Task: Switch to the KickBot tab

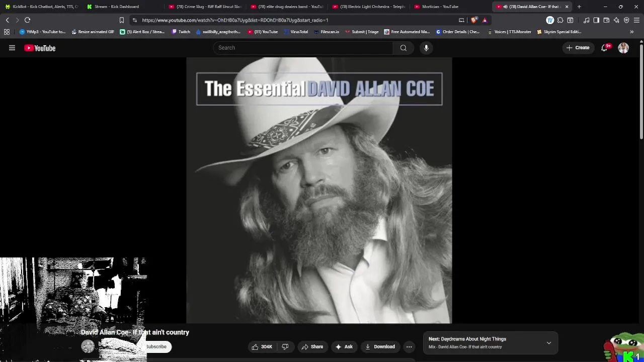Action: click(41, 7)
